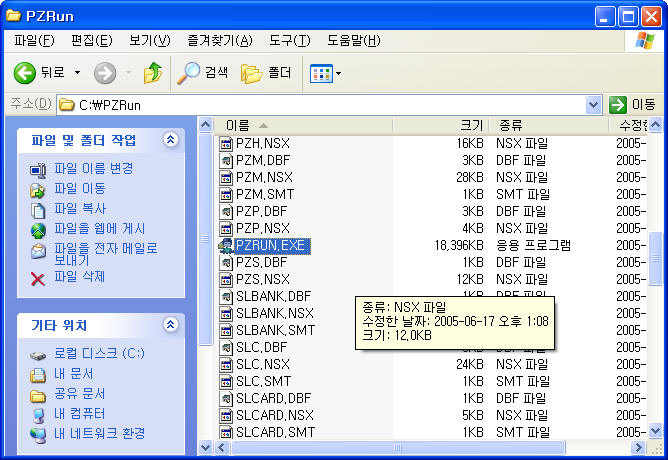Viewport: 668px width, 460px height.
Task: Open the 즐겨찾기(A) menu
Action: click(x=219, y=41)
